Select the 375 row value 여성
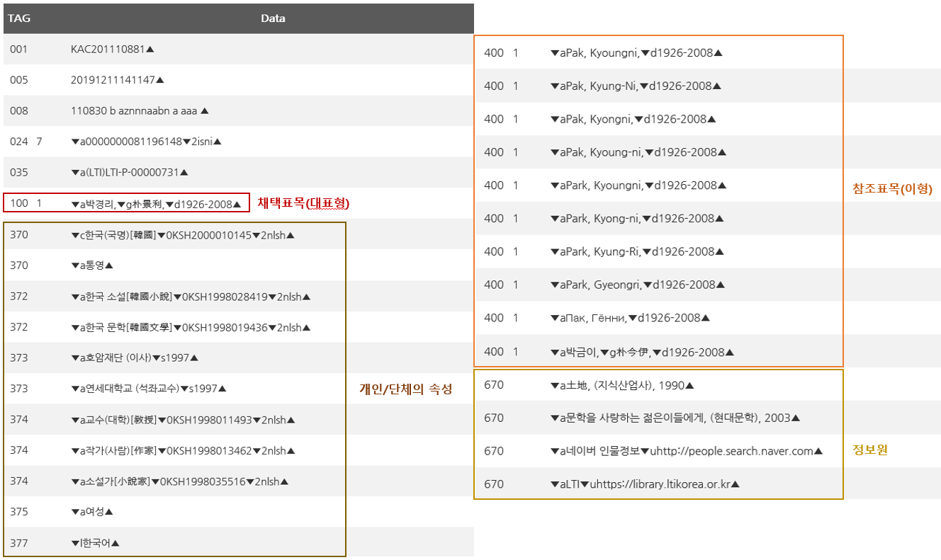 tap(92, 511)
